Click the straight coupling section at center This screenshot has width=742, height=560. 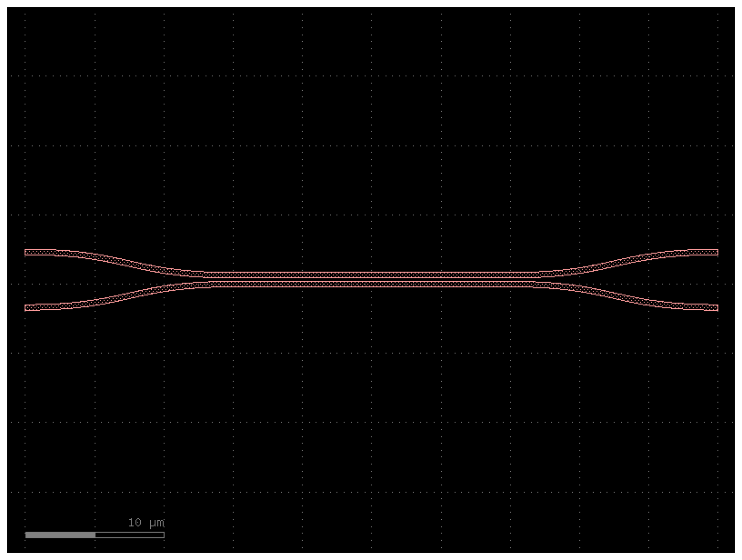pos(371,279)
